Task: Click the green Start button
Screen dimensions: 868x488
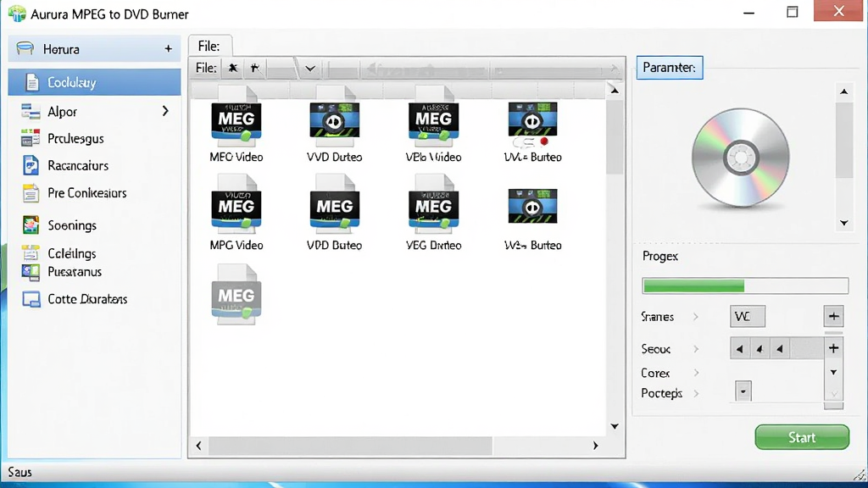Action: 802,437
